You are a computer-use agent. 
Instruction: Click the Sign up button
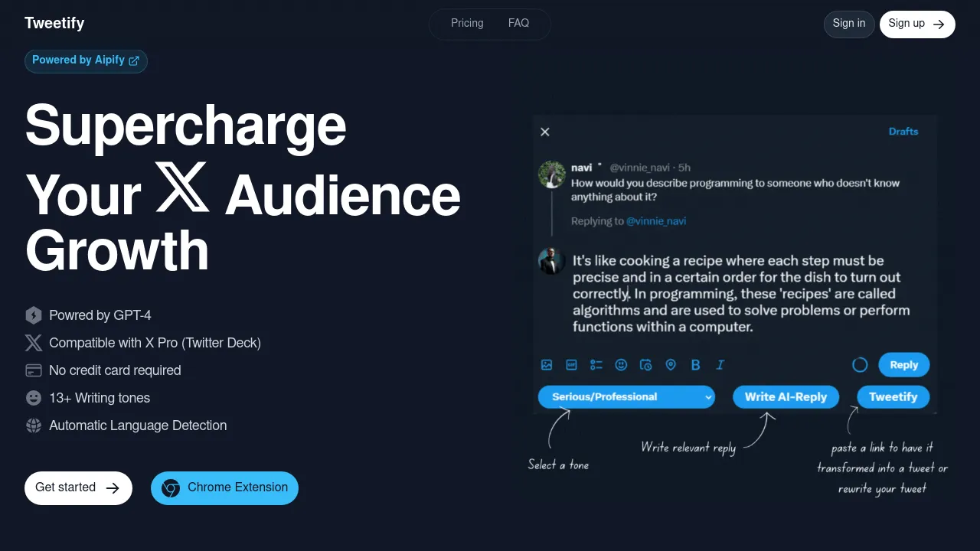[917, 24]
